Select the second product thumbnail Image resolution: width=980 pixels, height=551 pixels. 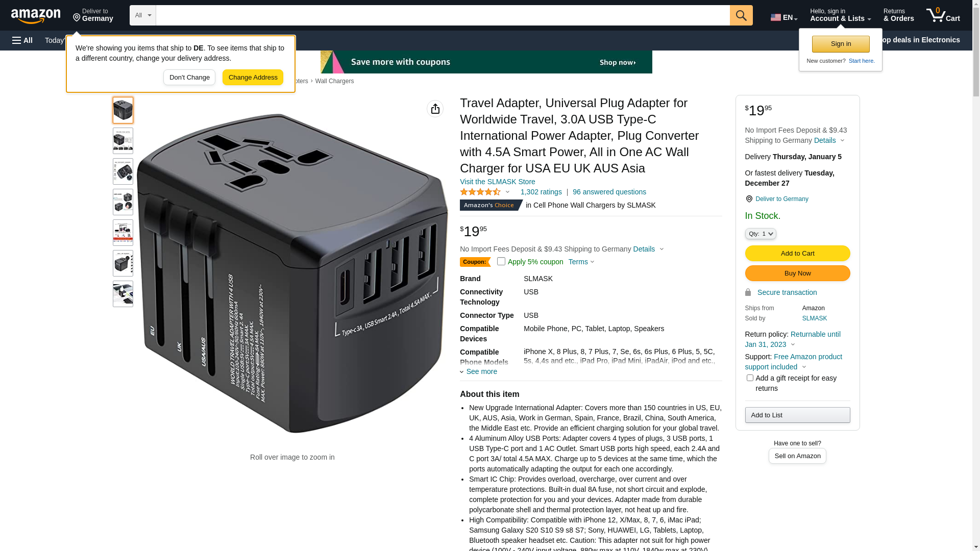click(x=123, y=141)
